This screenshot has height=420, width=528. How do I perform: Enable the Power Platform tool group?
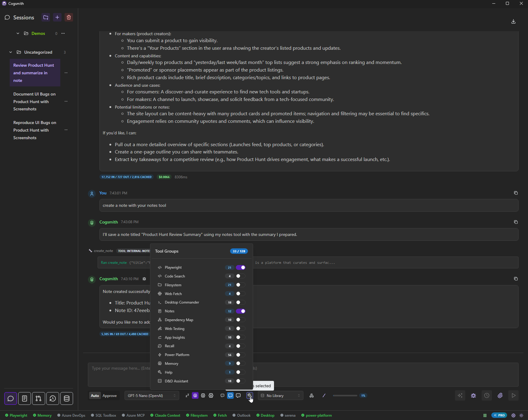(241, 355)
